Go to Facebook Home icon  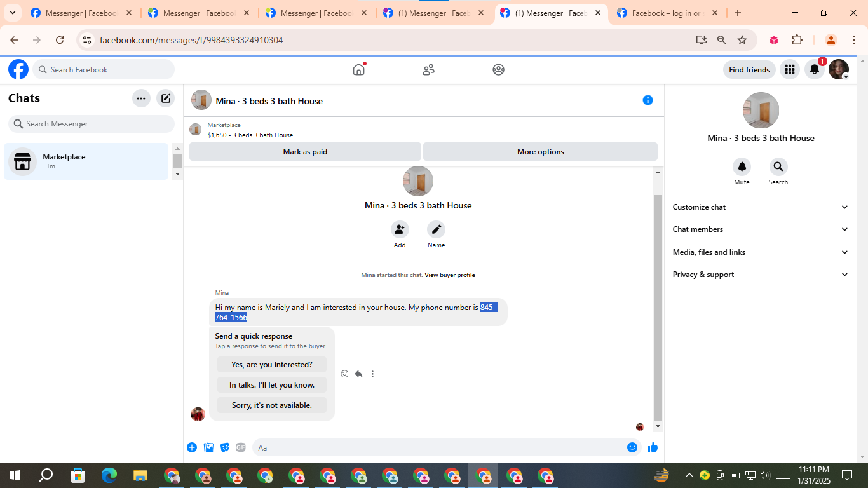(359, 69)
